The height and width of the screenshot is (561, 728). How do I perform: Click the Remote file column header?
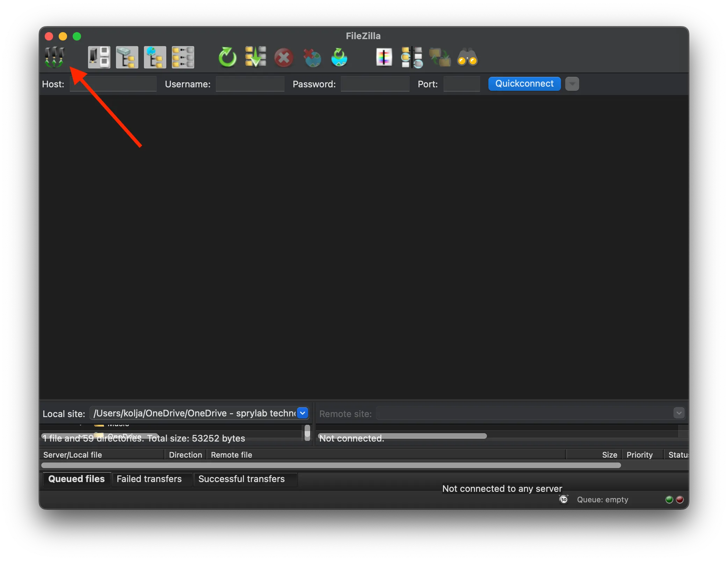[x=386, y=455]
